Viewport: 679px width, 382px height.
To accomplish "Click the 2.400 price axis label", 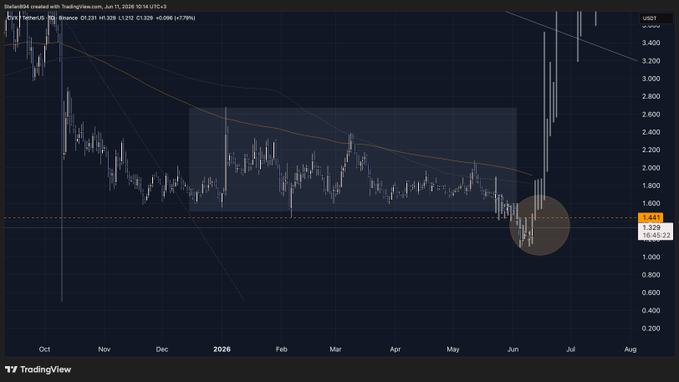I will click(651, 133).
